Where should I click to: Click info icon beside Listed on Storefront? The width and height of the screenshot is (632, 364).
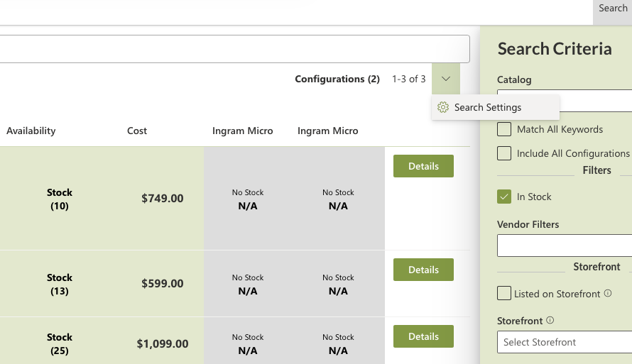click(x=608, y=293)
